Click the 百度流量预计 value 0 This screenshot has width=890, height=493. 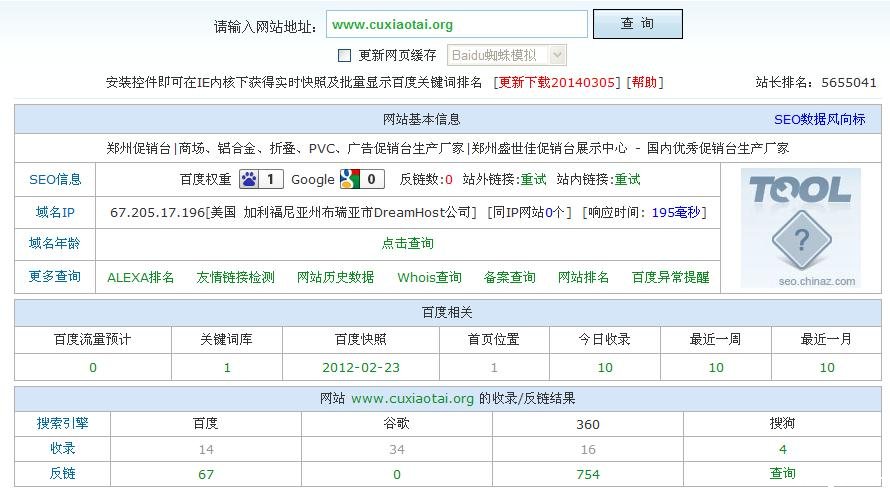click(x=93, y=368)
